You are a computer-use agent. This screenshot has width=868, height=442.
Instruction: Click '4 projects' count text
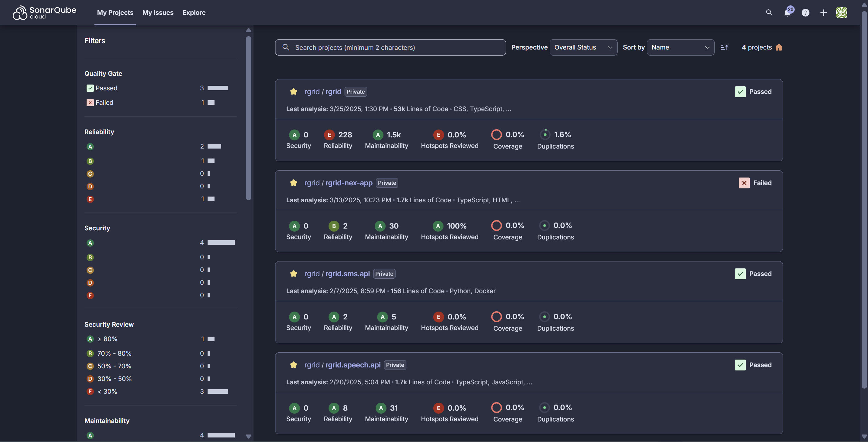(757, 47)
